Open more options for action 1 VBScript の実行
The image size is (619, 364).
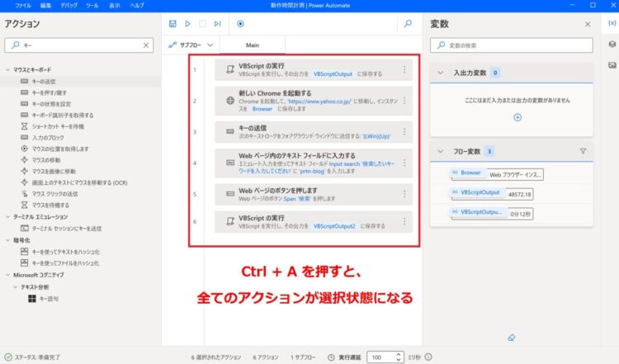404,69
